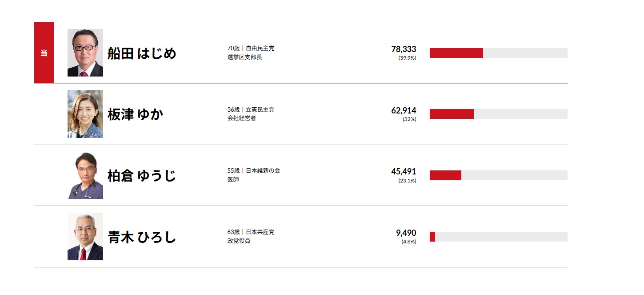
Task: Click 青木 ひろし's portrait photo
Action: [x=85, y=237]
